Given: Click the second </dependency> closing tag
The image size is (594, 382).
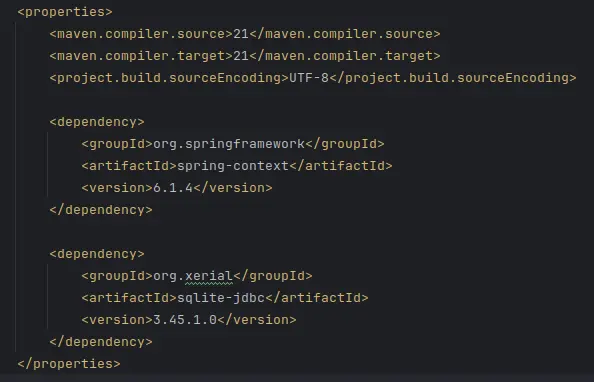Looking at the screenshot, I should (101, 341).
